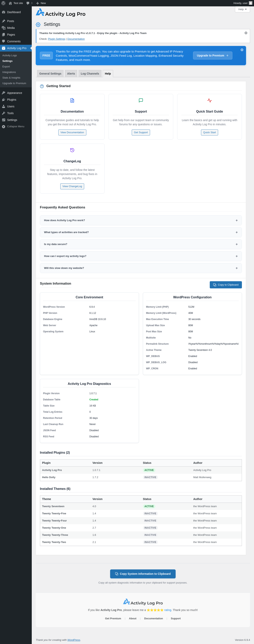Open the Help dropdown at top right
254x644 pixels.
[242, 9]
